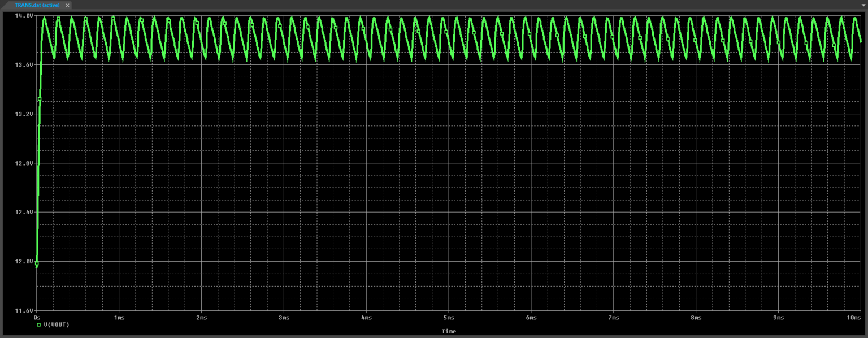Click the 14.0V axis label

(x=24, y=15)
